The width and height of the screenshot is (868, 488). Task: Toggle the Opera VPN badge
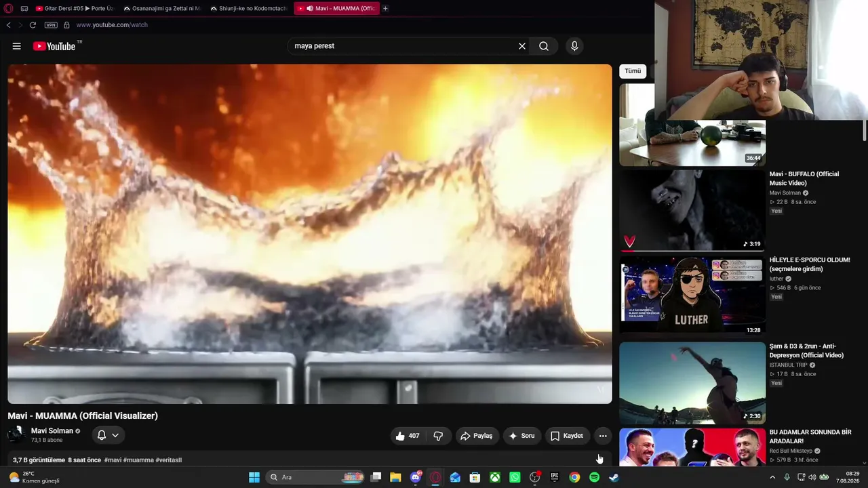coord(51,25)
